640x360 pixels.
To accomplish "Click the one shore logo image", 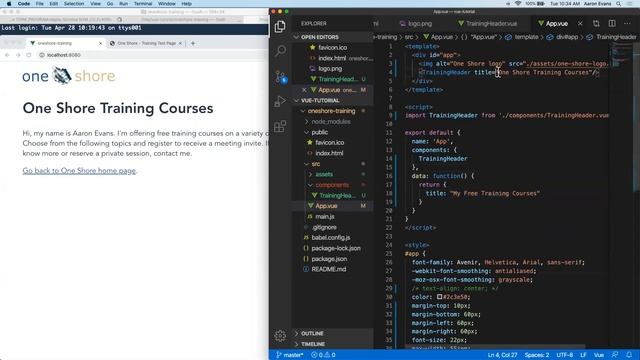I will 69,76.
